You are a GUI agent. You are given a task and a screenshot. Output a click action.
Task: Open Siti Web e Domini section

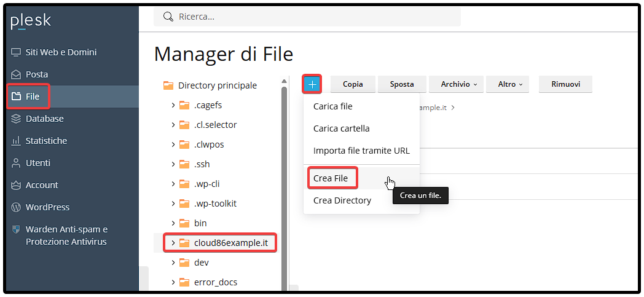click(61, 53)
